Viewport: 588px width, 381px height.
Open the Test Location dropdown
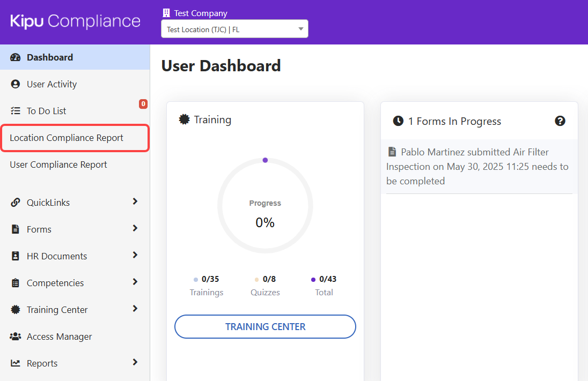[234, 29]
